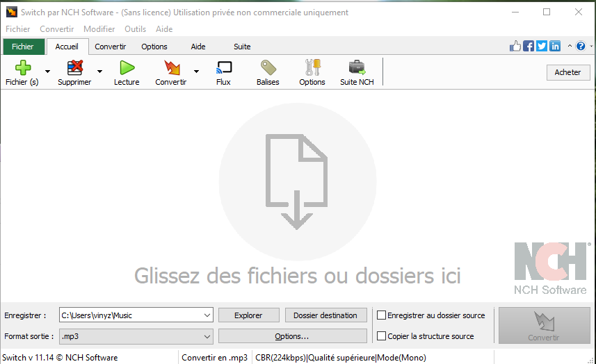This screenshot has height=364, width=596.
Task: Open the Options tools icon
Action: (x=312, y=68)
